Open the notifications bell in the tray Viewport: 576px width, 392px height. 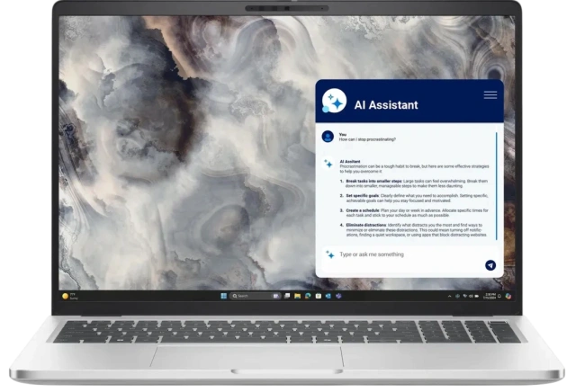point(499,296)
